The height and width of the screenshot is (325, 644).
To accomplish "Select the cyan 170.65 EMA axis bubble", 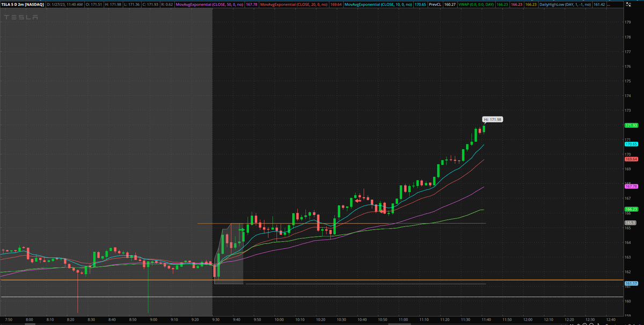I will pos(631,144).
